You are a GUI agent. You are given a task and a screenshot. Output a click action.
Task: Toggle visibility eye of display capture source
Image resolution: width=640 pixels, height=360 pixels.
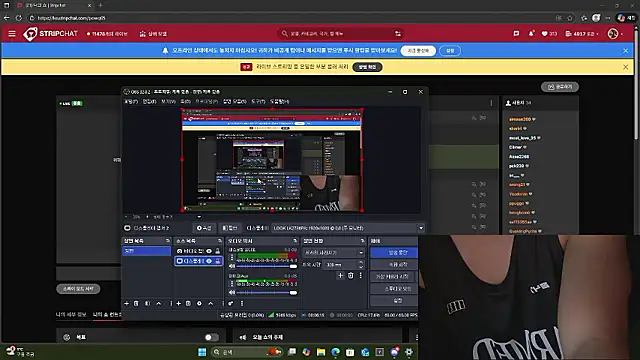pyautogui.click(x=209, y=261)
